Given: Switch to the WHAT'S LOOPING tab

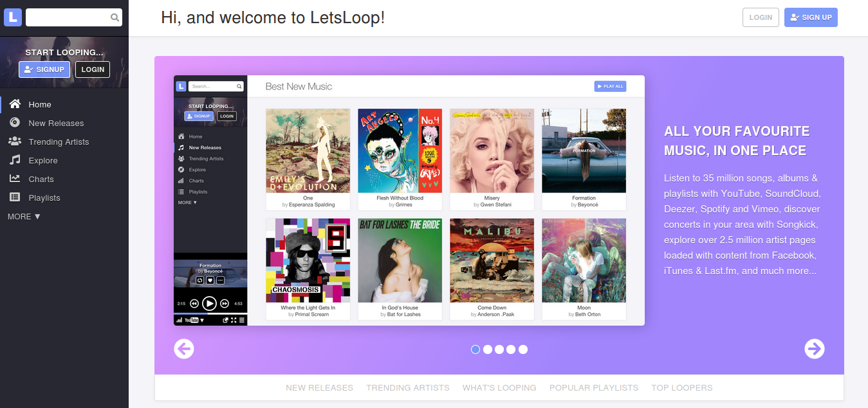Looking at the screenshot, I should point(499,388).
